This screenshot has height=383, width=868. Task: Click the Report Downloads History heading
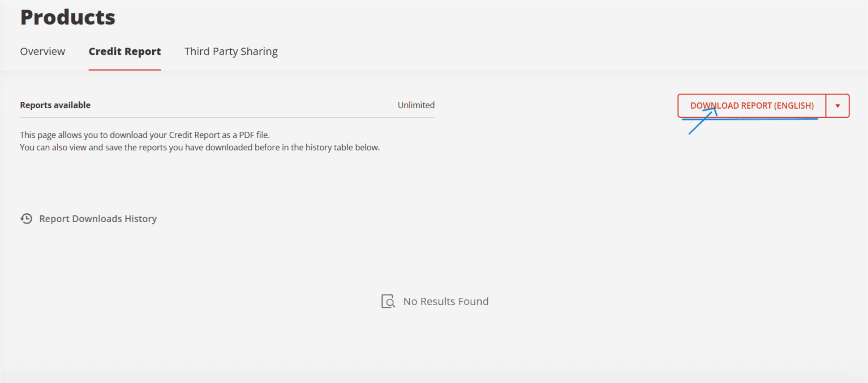(98, 218)
